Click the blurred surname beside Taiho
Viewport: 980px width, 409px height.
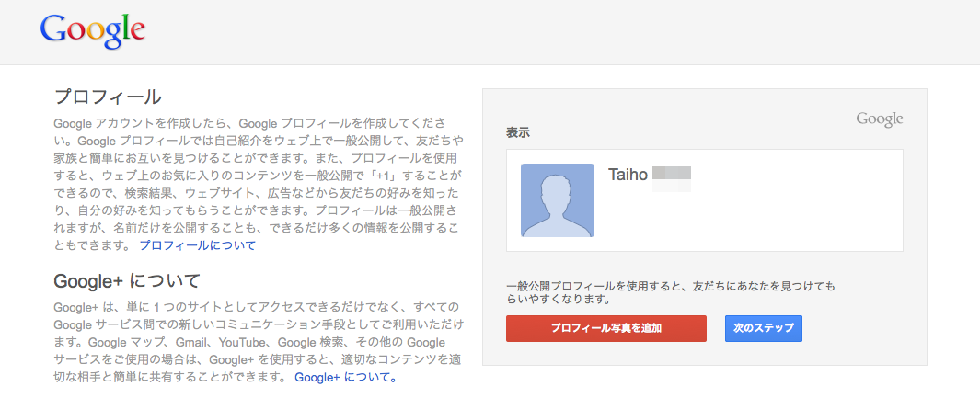[672, 175]
